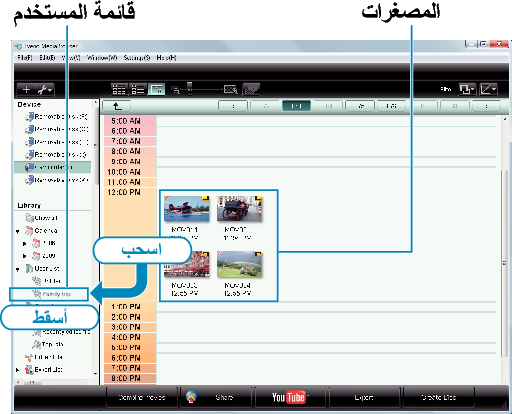Viewport: 512px width, 414px height.
Task: Select the seaplane video thumbnail
Action: coord(187,209)
